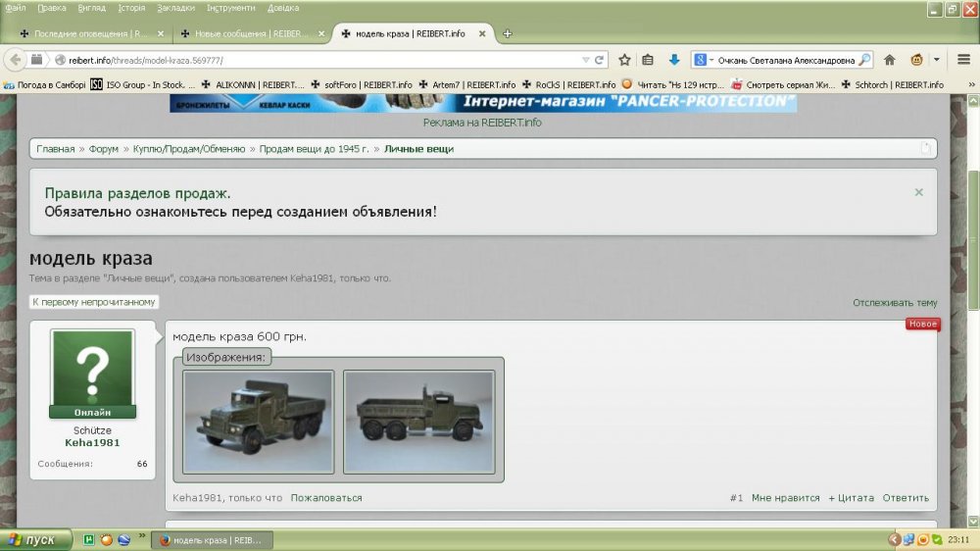Image resolution: width=980 pixels, height=551 pixels.
Task: Open the downloads arrow icon
Action: (674, 60)
